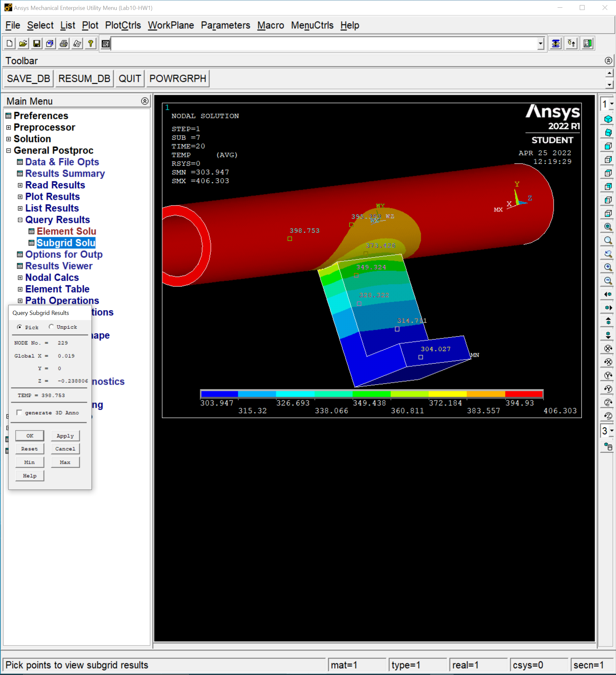The width and height of the screenshot is (616, 675).
Task: Click the red segment of the contour legend
Action: click(x=524, y=394)
